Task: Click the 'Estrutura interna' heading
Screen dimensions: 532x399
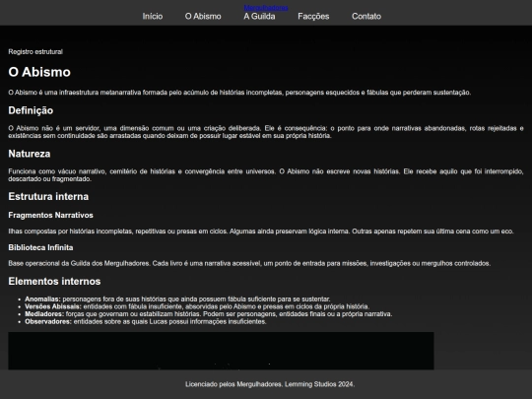Action: [x=48, y=196]
